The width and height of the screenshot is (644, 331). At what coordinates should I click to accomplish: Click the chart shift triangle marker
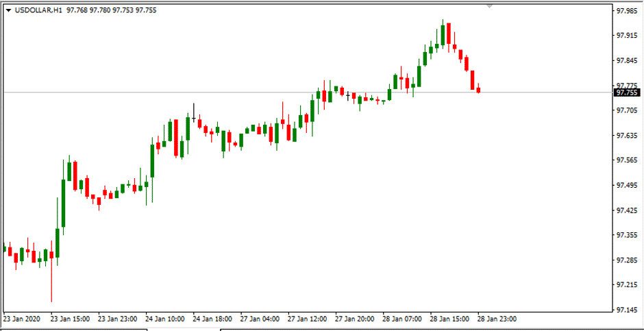[x=489, y=6]
